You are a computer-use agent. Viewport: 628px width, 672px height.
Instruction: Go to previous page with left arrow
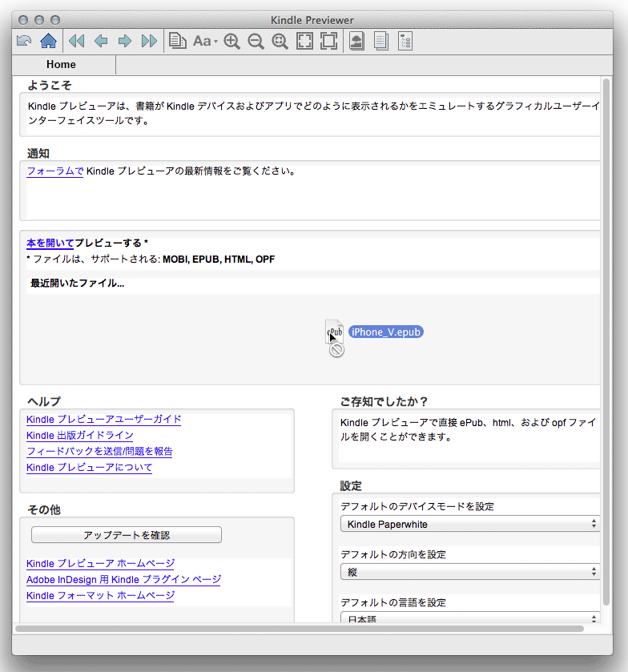point(101,41)
